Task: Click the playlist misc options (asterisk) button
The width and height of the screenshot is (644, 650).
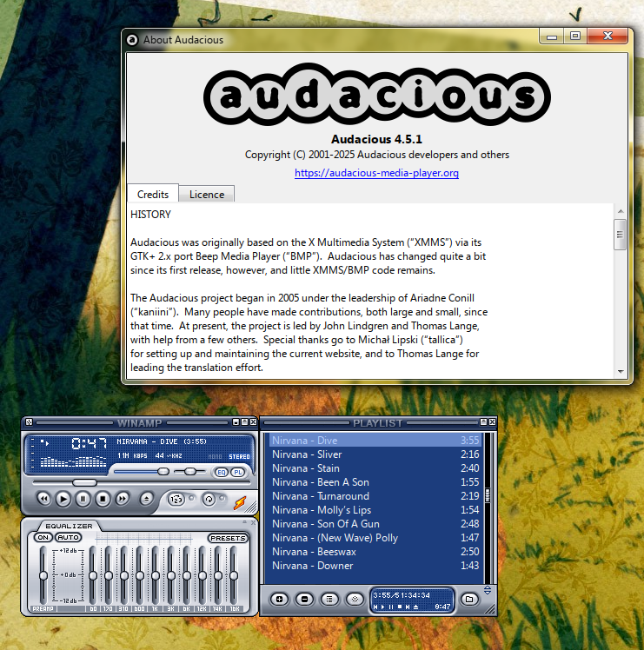Action: (355, 600)
